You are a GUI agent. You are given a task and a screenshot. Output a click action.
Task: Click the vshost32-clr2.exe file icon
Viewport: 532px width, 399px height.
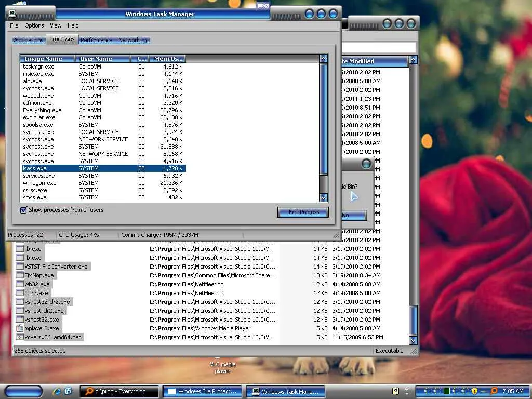point(20,302)
